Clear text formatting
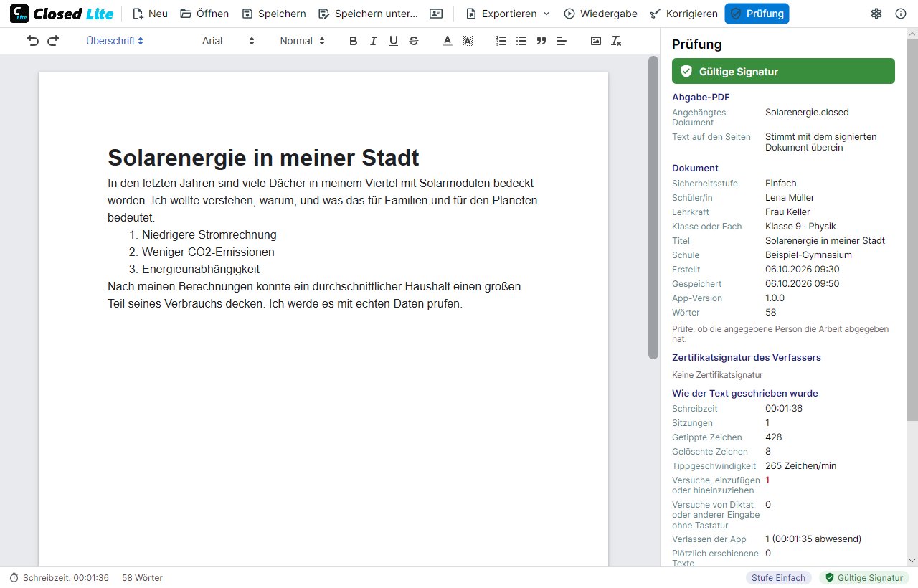The height and width of the screenshot is (588, 918). pos(616,41)
